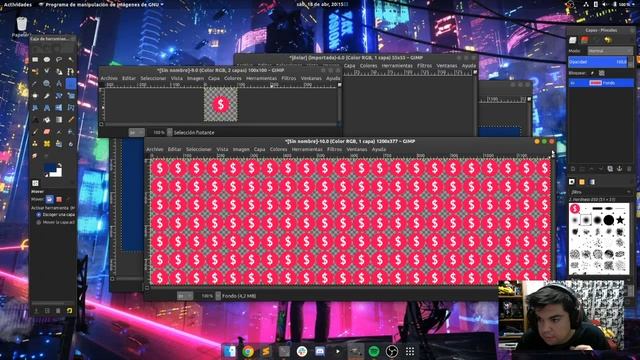Select the Scissors Select tool
This screenshot has height=360, width=640.
tap(47, 71)
